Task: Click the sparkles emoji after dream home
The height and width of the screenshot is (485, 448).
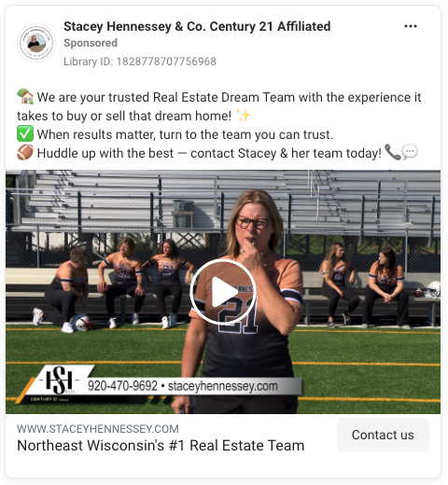Action: [x=244, y=116]
